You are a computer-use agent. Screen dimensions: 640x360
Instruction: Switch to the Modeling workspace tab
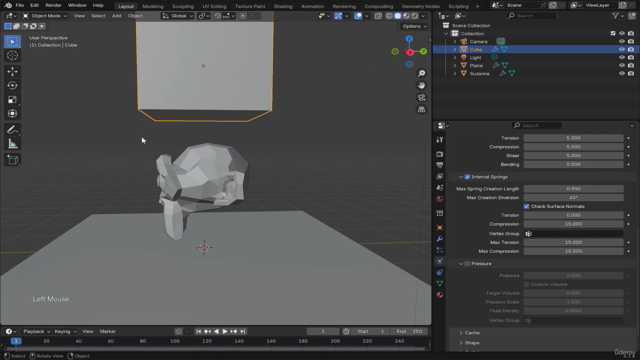pos(153,6)
